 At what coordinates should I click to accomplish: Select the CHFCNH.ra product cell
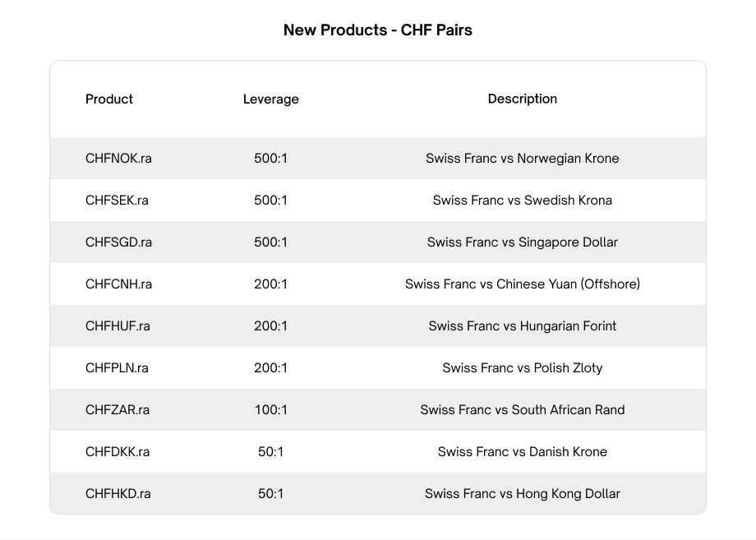click(118, 284)
